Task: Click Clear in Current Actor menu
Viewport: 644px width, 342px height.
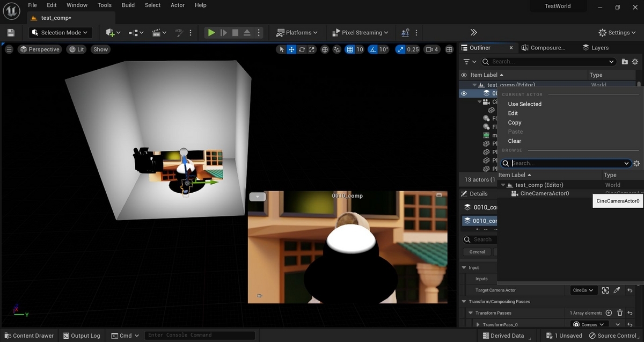Action: click(515, 141)
